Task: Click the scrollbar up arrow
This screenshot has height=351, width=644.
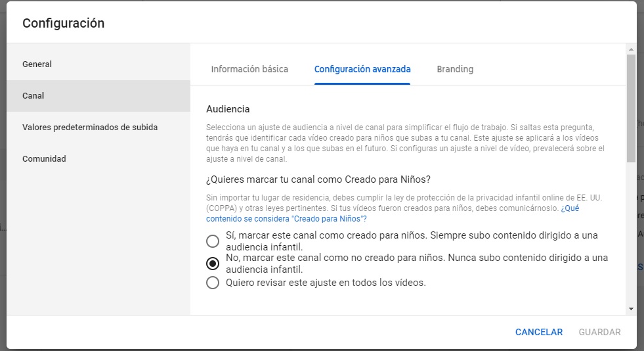Action: point(631,49)
